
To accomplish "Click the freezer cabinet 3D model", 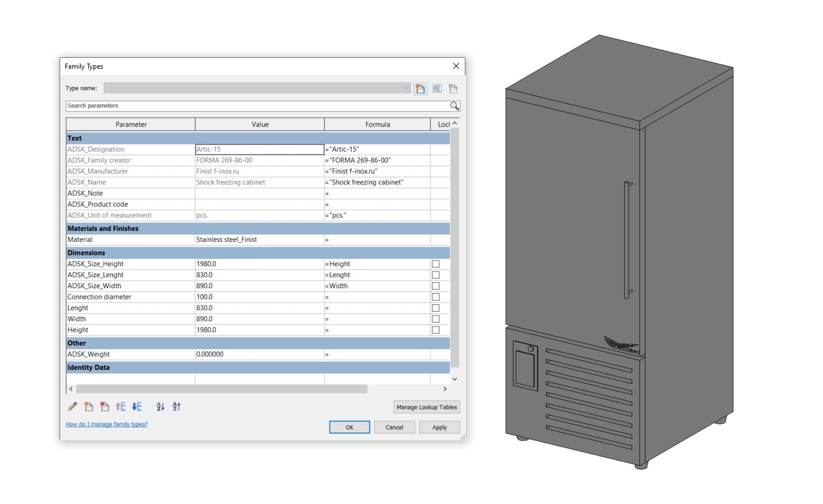I will point(619,252).
